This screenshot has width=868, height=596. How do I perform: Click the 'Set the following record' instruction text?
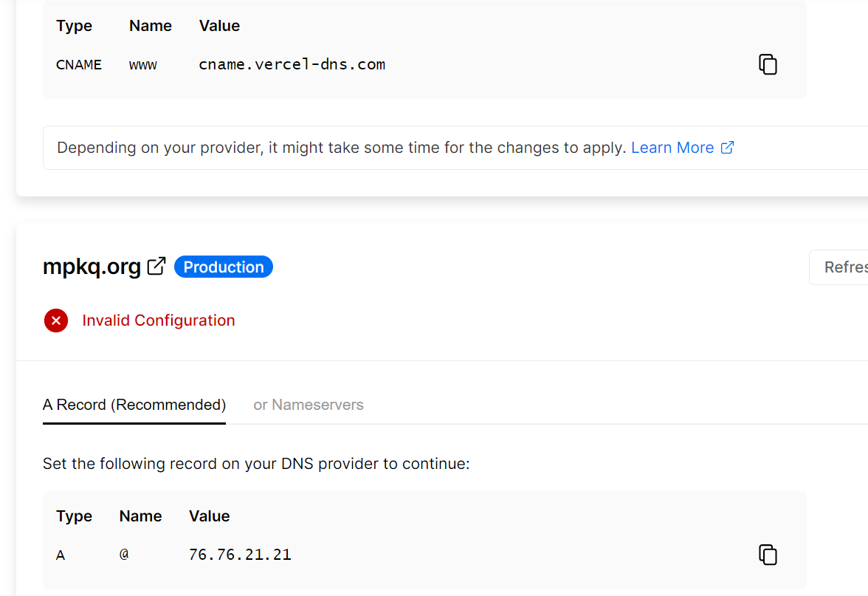(256, 464)
